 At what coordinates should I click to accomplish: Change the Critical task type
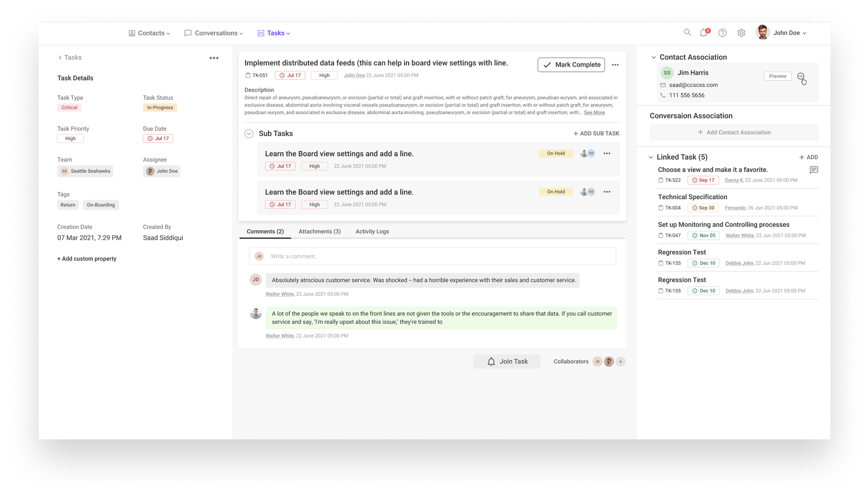[69, 107]
